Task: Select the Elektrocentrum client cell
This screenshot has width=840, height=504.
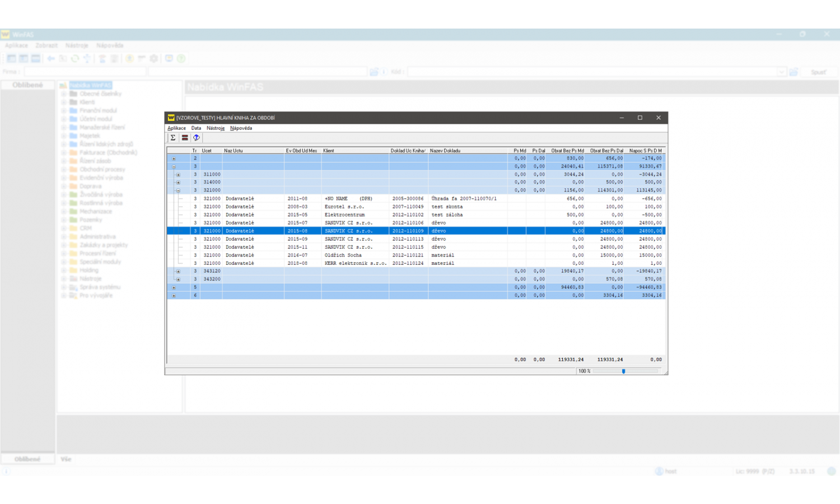Action: click(355, 214)
